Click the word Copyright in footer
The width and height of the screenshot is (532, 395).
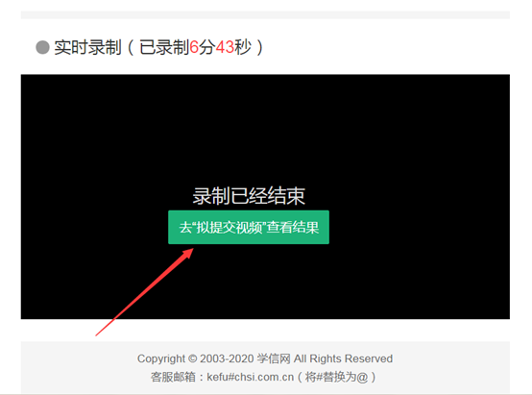pos(161,358)
